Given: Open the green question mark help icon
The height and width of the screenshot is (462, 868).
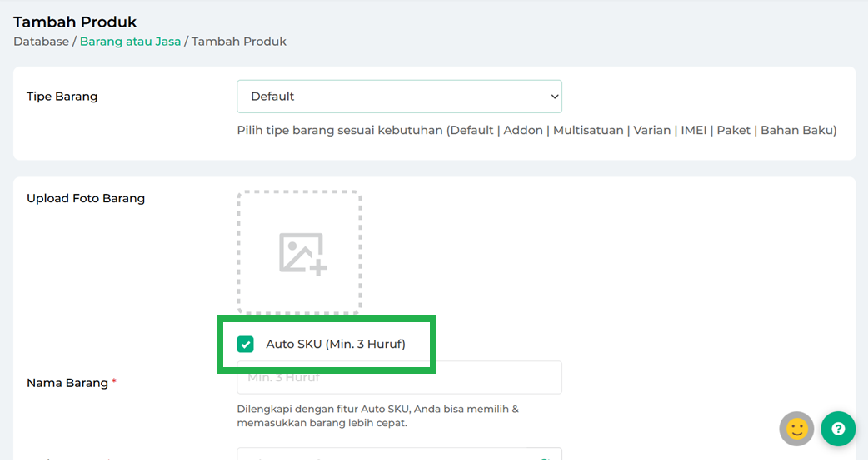Looking at the screenshot, I should click(838, 429).
